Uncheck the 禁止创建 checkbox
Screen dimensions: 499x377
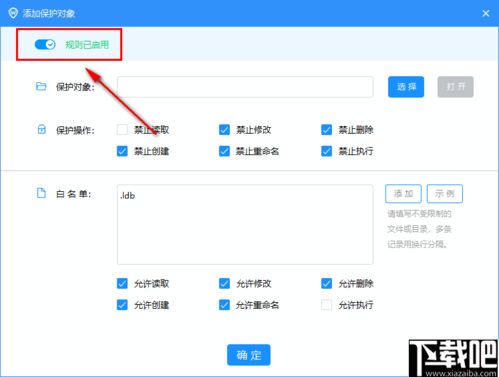[122, 151]
